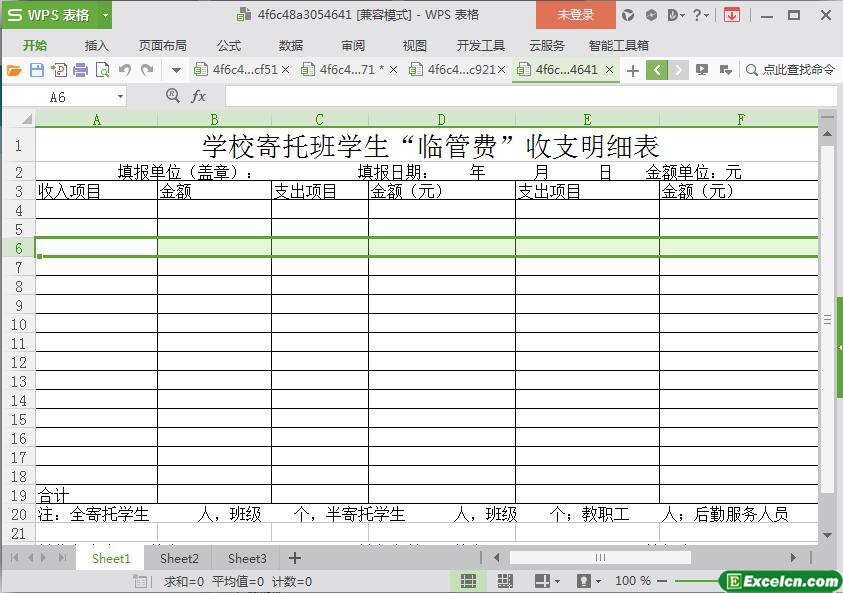This screenshot has height=593, width=843.
Task: Export to PDF icon in toolbar
Action: pyautogui.click(x=59, y=70)
